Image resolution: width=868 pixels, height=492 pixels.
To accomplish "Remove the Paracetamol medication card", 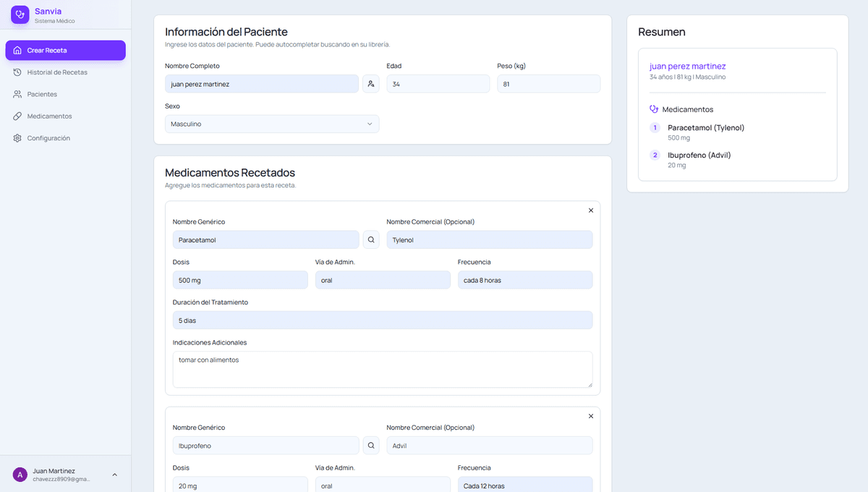I will [x=590, y=211].
